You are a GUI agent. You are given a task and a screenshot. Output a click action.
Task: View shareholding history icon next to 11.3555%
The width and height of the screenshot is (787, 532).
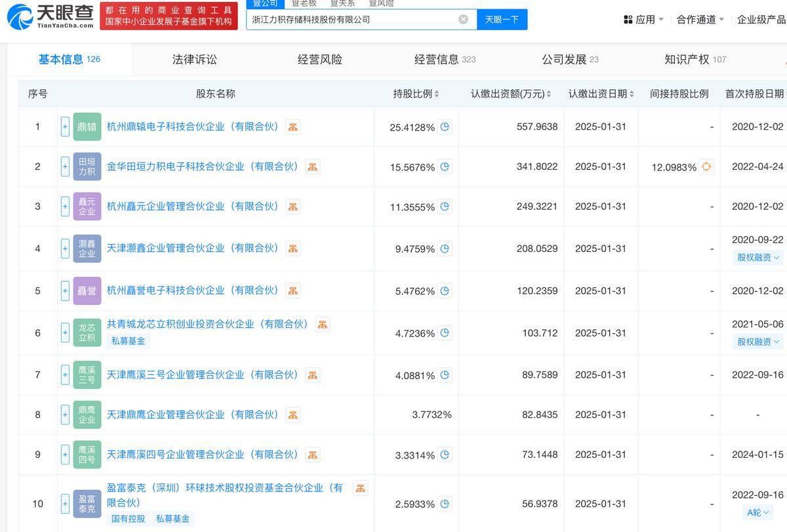445,207
